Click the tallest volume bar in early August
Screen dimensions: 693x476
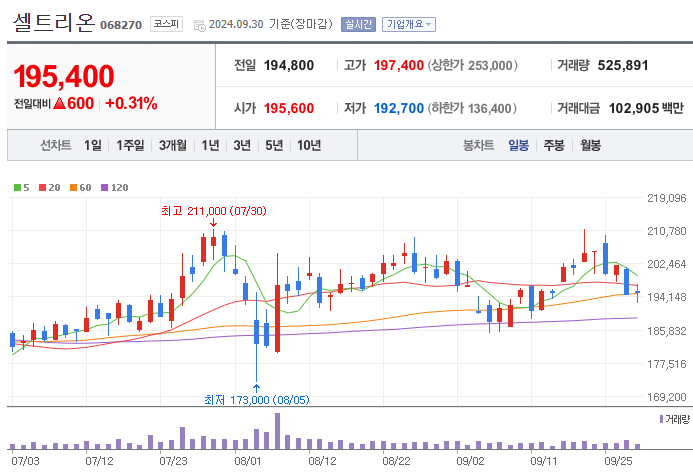point(278,431)
